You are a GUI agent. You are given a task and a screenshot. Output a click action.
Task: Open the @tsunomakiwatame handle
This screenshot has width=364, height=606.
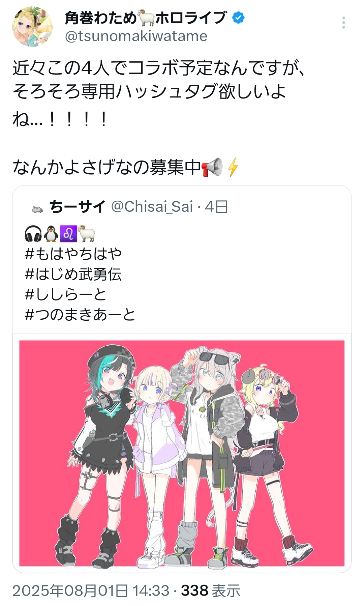click(136, 36)
